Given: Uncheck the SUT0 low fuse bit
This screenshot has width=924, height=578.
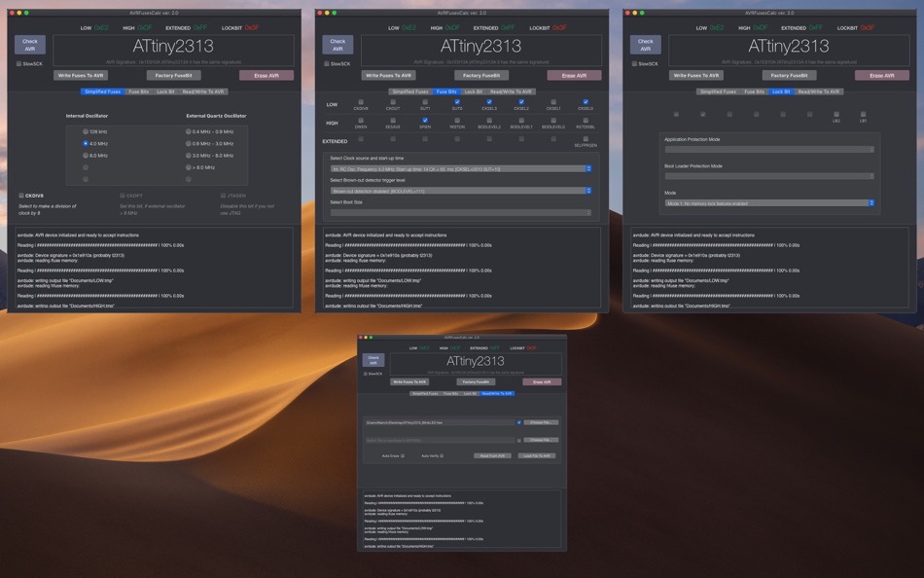Looking at the screenshot, I should (x=457, y=102).
